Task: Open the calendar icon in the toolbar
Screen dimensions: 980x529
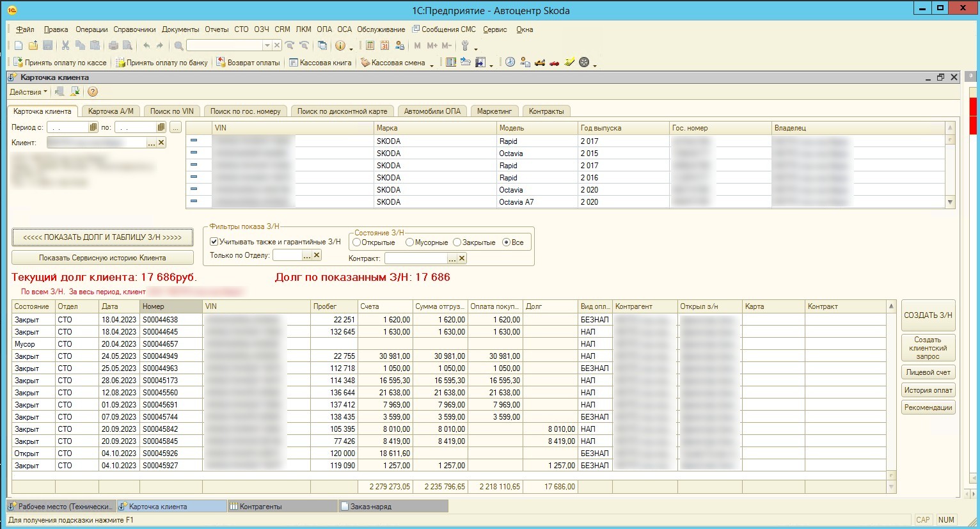Action: (x=384, y=45)
